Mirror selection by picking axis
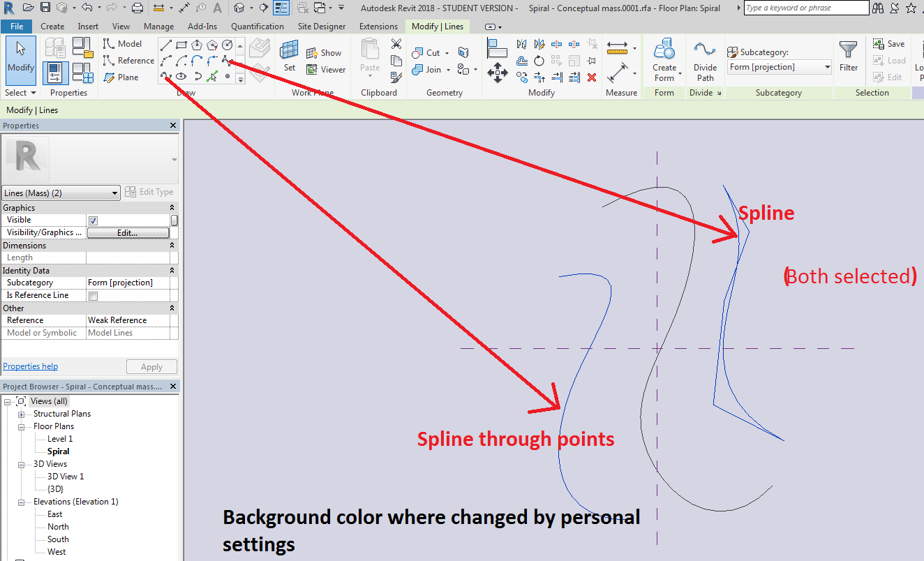 click(x=522, y=44)
